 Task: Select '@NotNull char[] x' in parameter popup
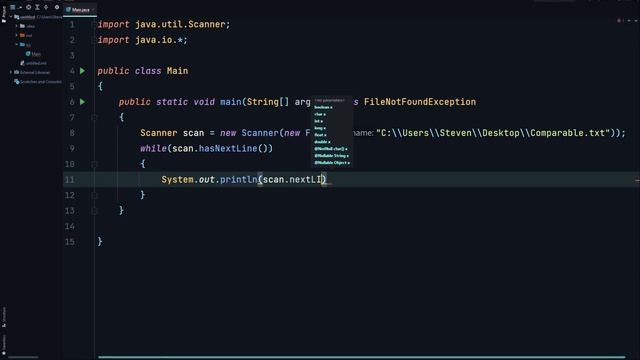332,149
